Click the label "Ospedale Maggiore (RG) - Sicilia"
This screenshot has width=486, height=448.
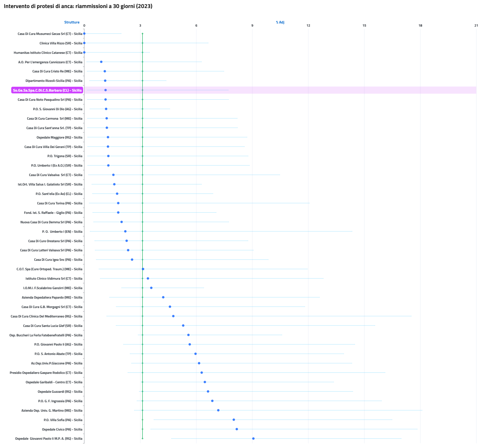click(59, 137)
